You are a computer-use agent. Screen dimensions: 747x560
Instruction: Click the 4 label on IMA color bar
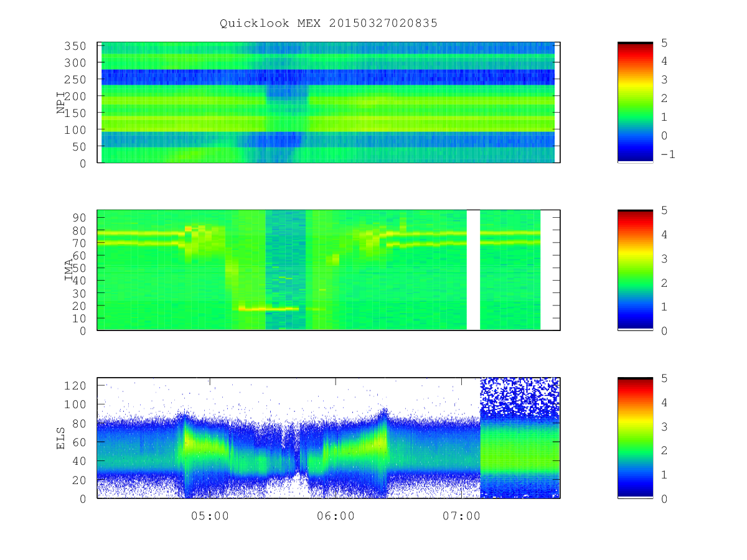664,235
